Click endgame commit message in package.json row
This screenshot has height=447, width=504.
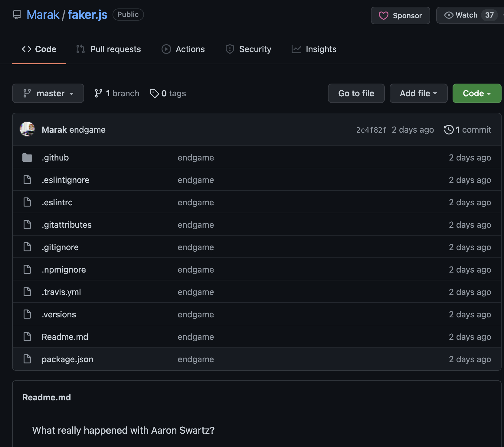196,359
